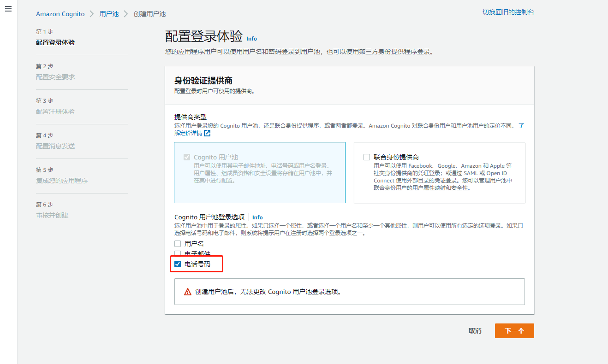Click the 创建用户池后 warning message text
Image resolution: width=608 pixels, height=364 pixels.
[x=268, y=292]
